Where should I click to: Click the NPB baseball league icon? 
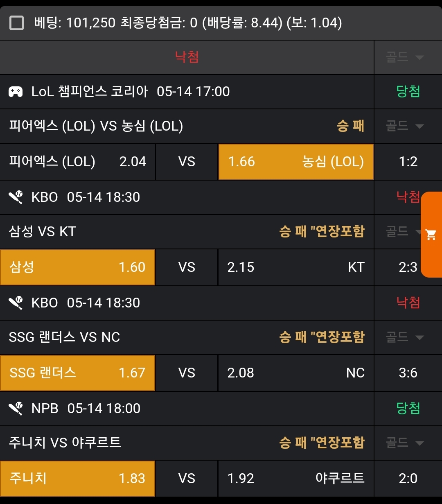[16, 409]
